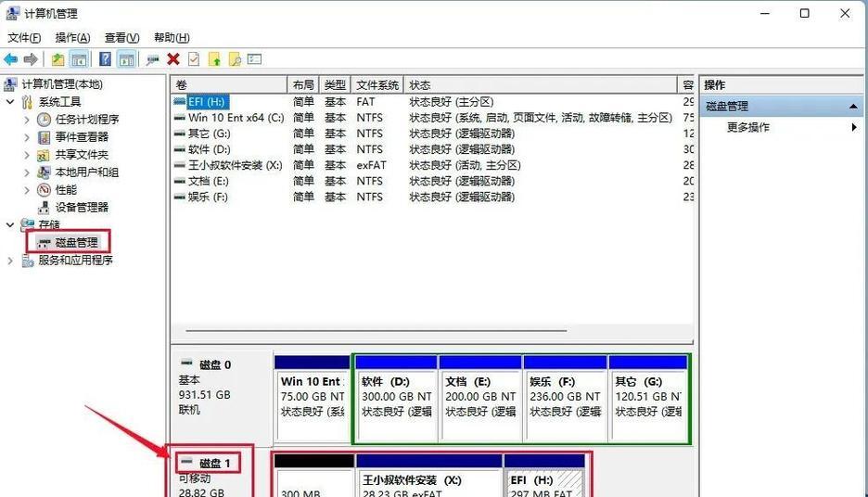The width and height of the screenshot is (868, 497).
Task: Select 磁盘管理 in the tree
Action: click(x=76, y=242)
